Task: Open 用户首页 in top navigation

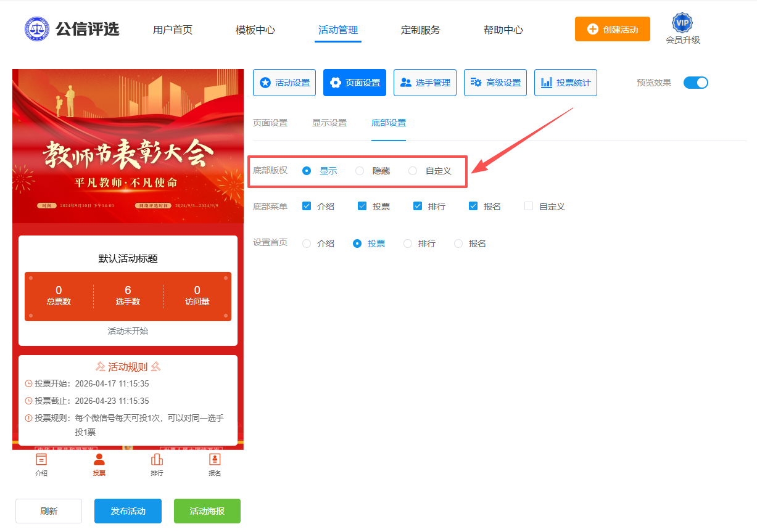Action: 173,30
